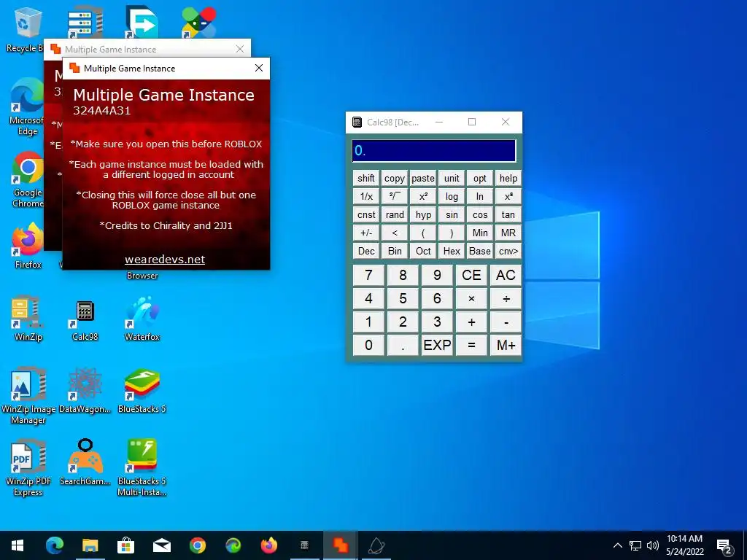Click the Base button in Calc98
Screen dimensions: 747x560
pos(480,251)
